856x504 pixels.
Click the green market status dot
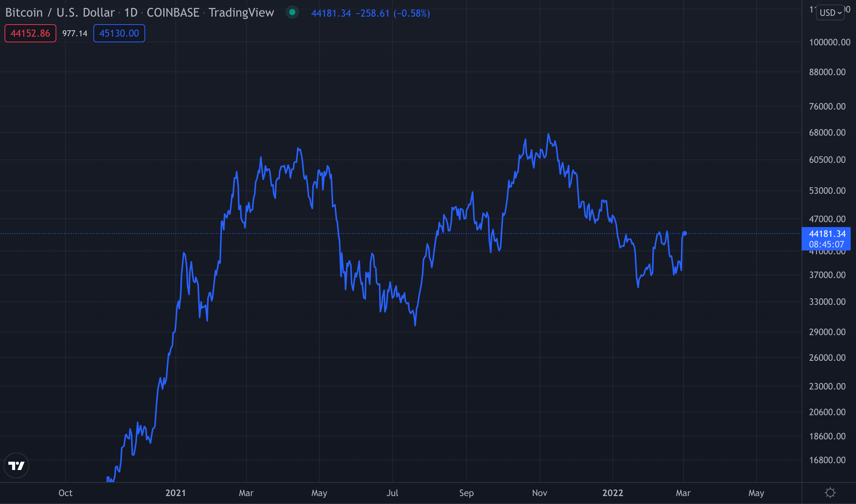point(292,12)
